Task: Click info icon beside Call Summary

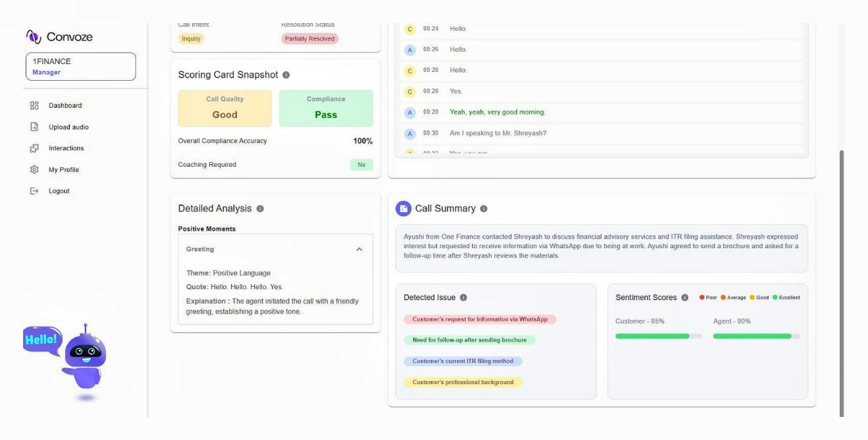Action: (483, 208)
